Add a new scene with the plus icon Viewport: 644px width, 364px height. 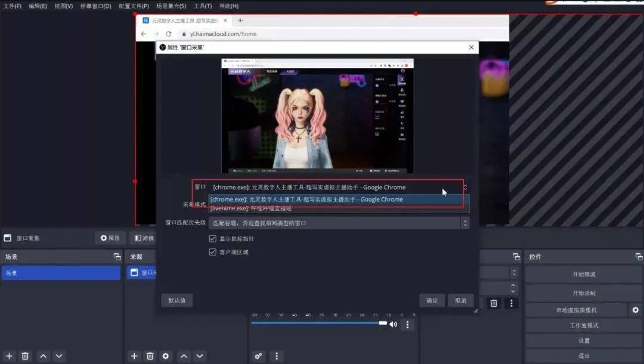point(8,355)
